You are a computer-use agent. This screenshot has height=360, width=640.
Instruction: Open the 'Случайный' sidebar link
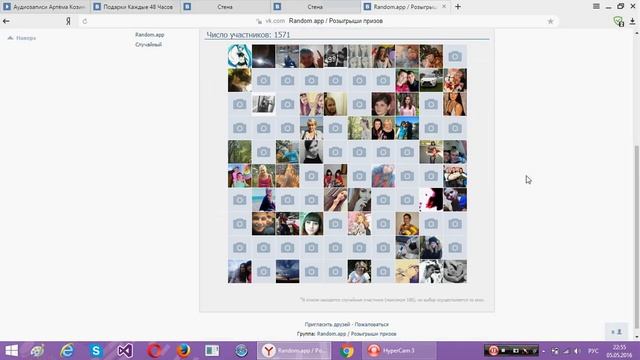pyautogui.click(x=148, y=44)
